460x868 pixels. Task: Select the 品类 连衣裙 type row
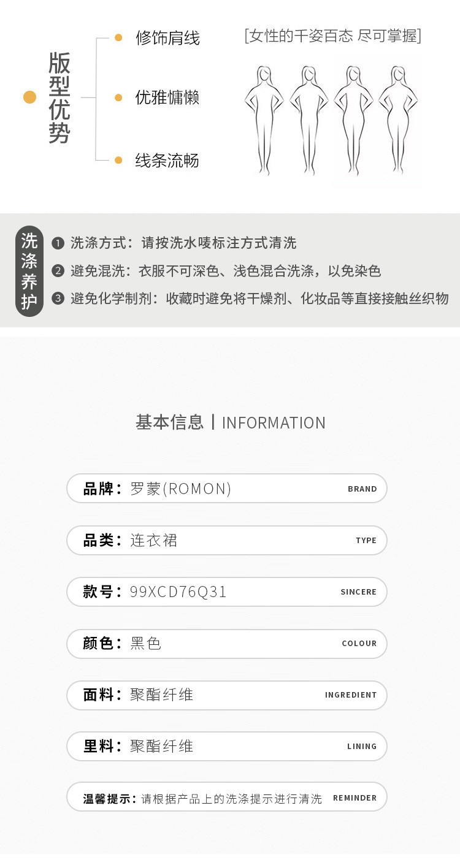[x=227, y=540]
